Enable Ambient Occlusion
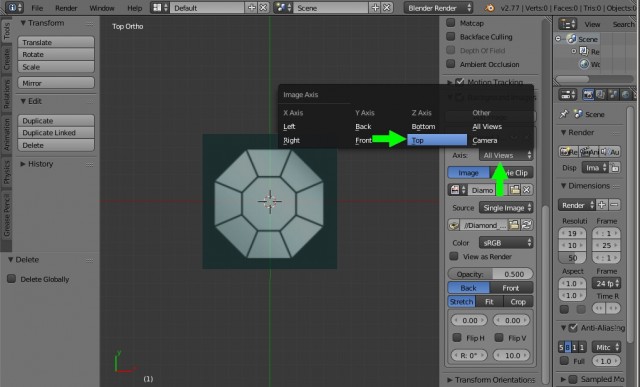This screenshot has width=640, height=387. point(451,64)
